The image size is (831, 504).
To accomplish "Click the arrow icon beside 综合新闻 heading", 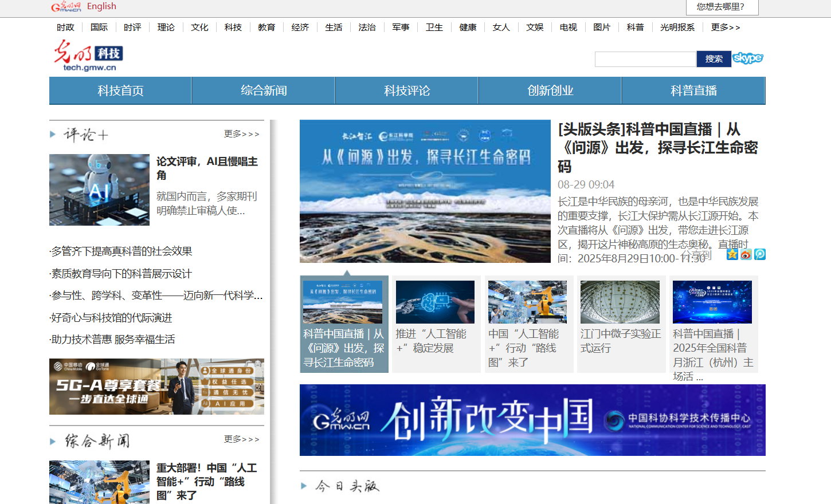I will coord(53,442).
